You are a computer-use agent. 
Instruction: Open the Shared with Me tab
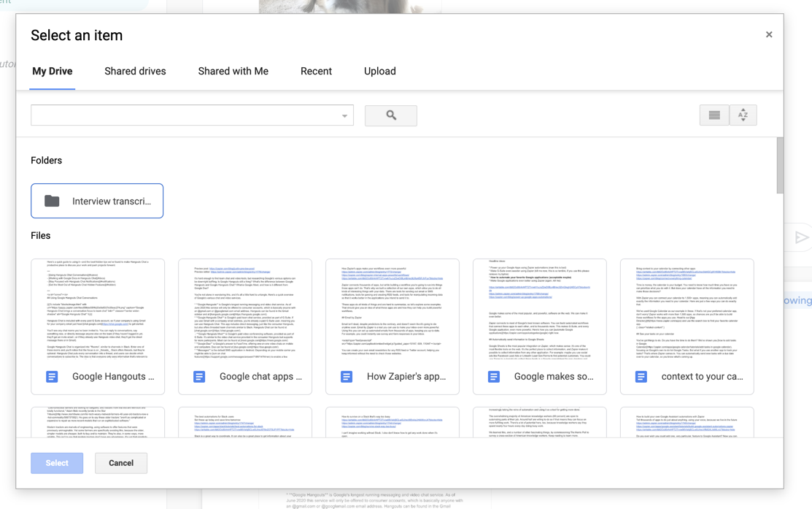pyautogui.click(x=233, y=71)
